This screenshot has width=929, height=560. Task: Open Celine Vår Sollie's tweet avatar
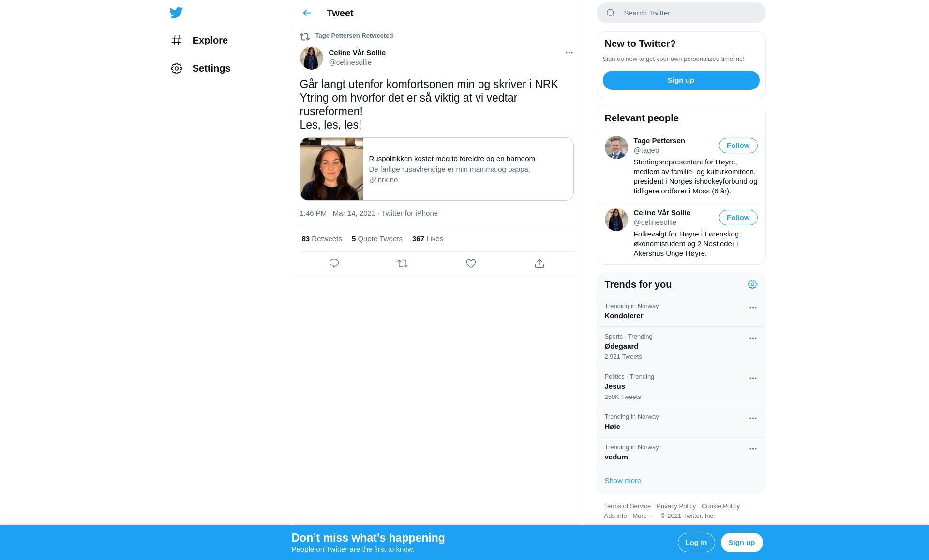pos(312,58)
